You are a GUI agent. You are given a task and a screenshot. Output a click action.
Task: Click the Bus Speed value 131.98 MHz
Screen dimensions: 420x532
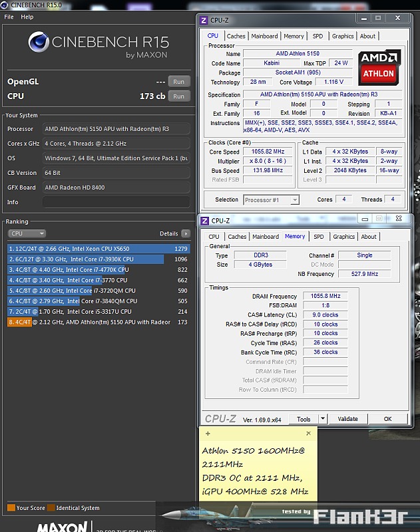click(268, 170)
